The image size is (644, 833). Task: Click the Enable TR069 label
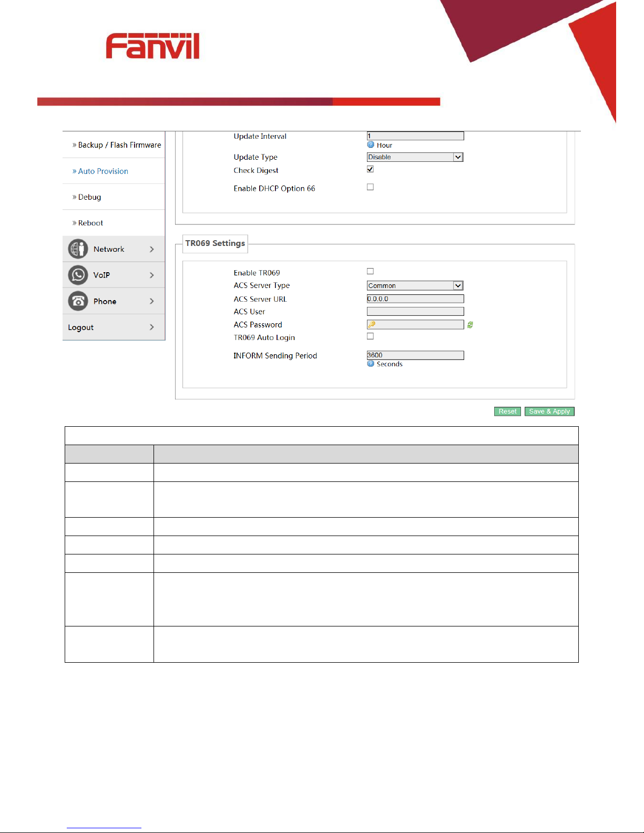(257, 273)
